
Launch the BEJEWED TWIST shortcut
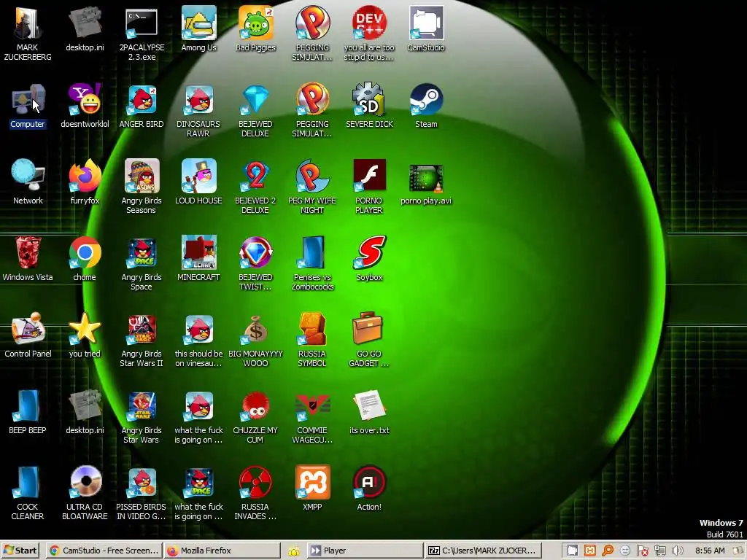point(256,263)
